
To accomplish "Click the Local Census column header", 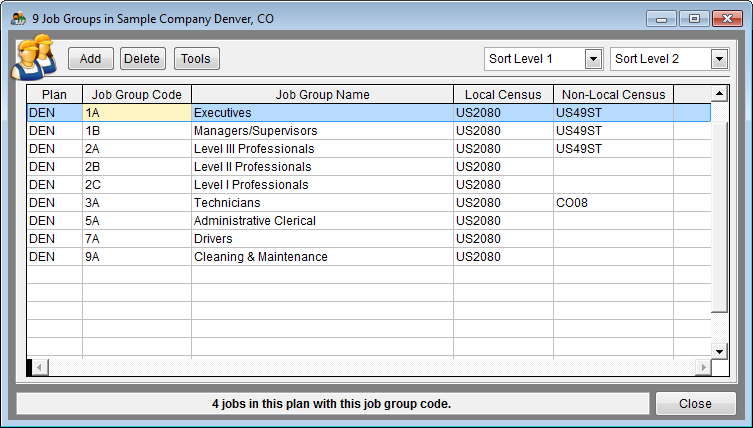I will coord(503,95).
